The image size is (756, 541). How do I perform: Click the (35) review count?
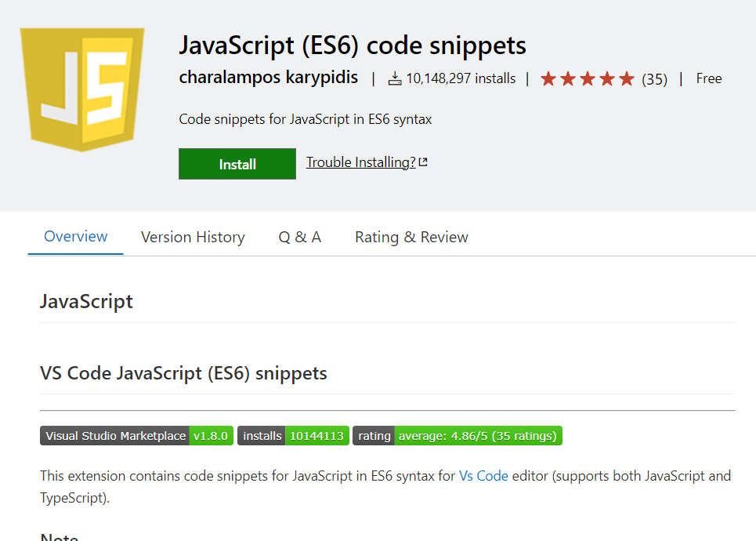(x=654, y=79)
